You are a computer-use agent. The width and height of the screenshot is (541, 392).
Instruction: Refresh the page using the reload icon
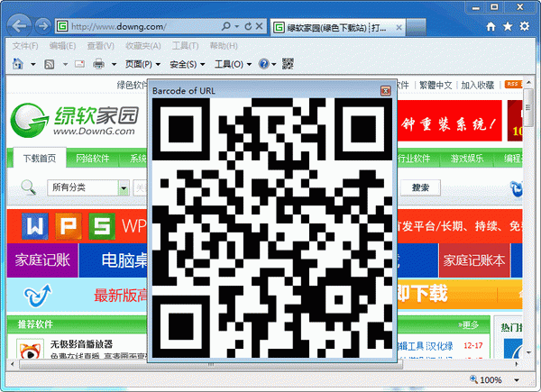pyautogui.click(x=248, y=26)
